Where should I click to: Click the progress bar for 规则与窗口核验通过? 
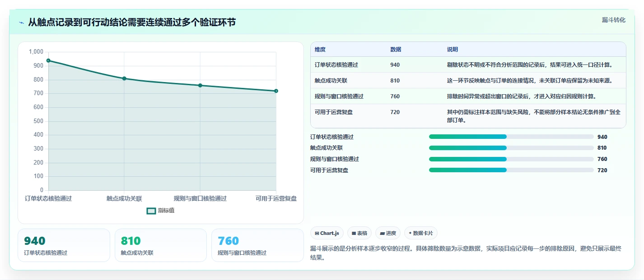click(x=511, y=159)
